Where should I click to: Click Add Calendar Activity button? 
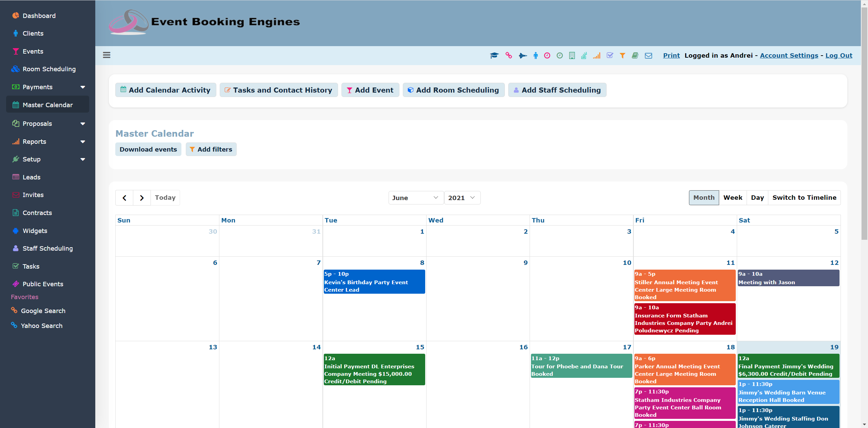tap(165, 90)
